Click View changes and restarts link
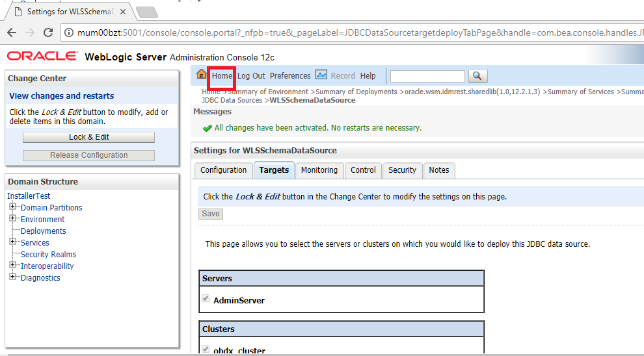 [62, 96]
